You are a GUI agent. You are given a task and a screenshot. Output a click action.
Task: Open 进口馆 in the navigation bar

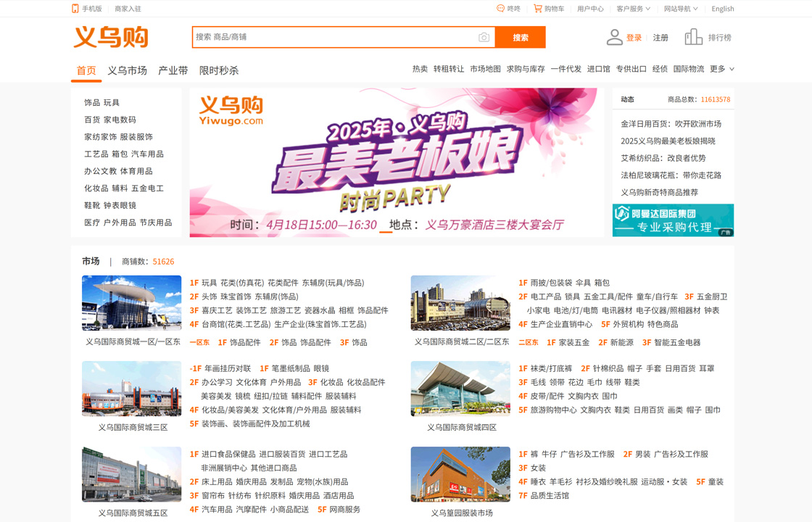pyautogui.click(x=599, y=69)
